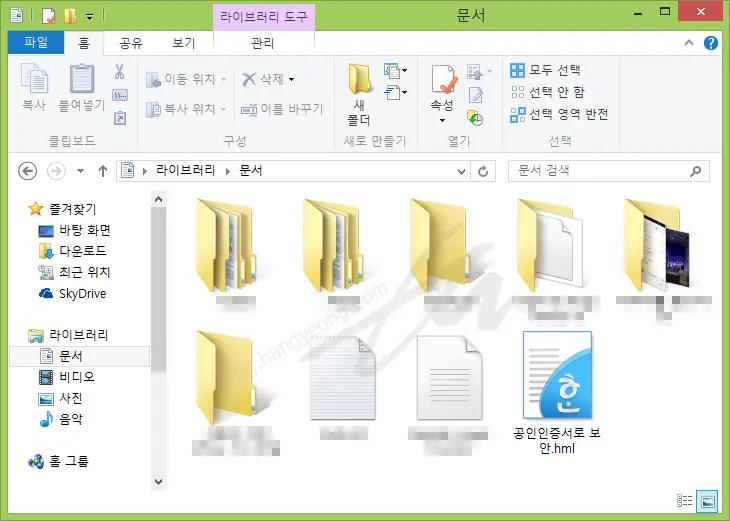This screenshot has width=730, height=521.
Task: Open the New item dropdown in 새로 만들기
Action: (x=395, y=71)
